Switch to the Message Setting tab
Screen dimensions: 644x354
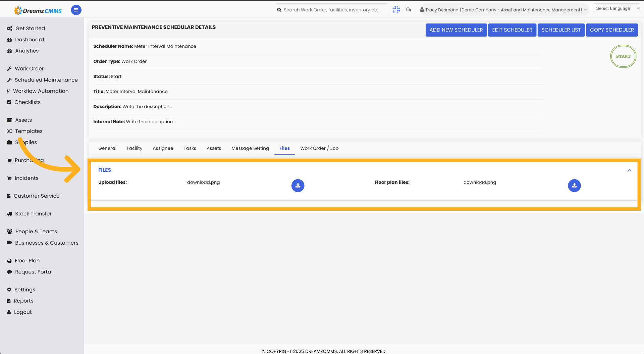pyautogui.click(x=250, y=148)
